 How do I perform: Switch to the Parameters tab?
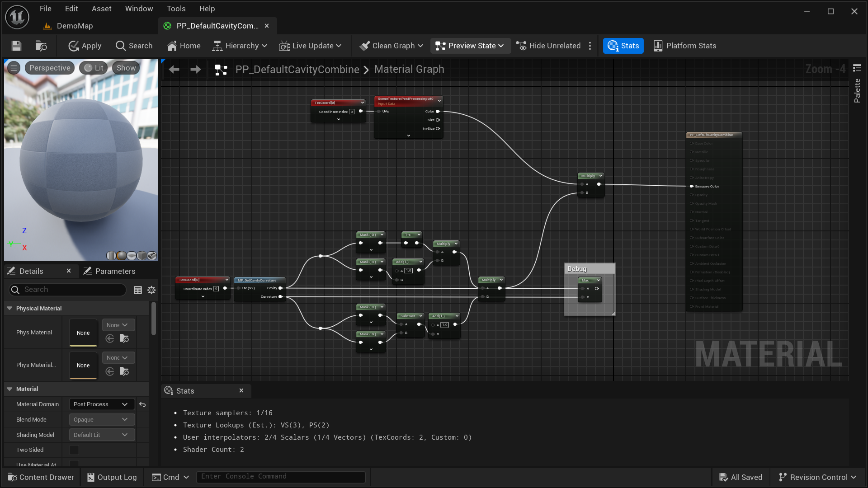click(110, 271)
